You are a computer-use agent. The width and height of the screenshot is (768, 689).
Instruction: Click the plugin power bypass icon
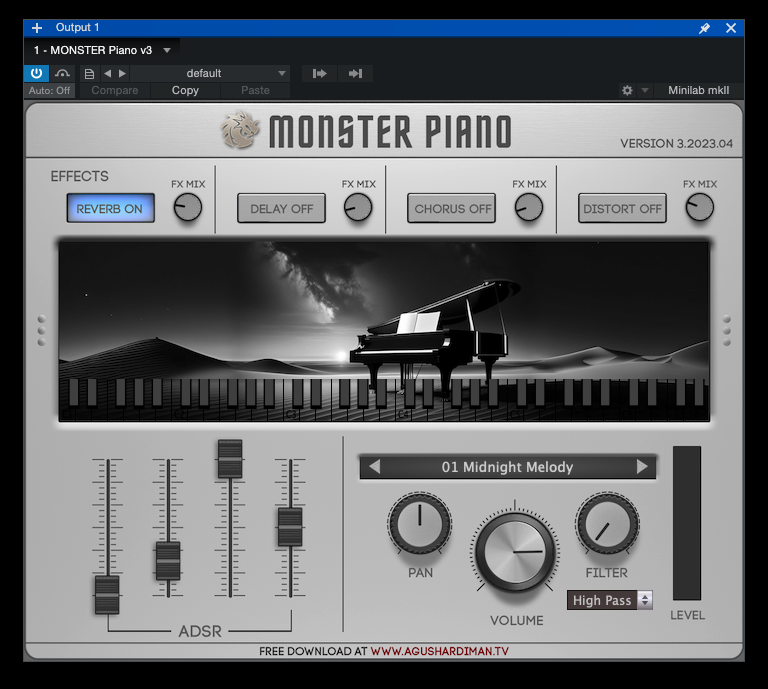pyautogui.click(x=36, y=73)
